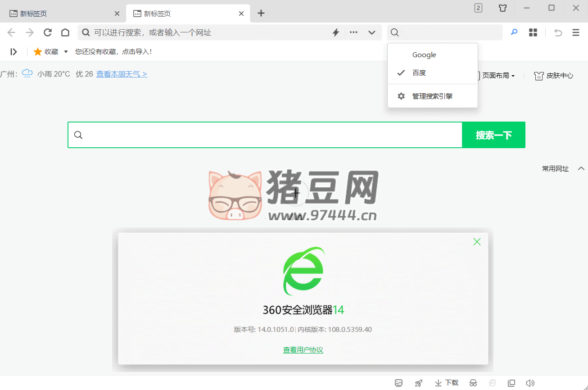
Task: Open the skin shirt icon in title bar
Action: click(x=503, y=8)
